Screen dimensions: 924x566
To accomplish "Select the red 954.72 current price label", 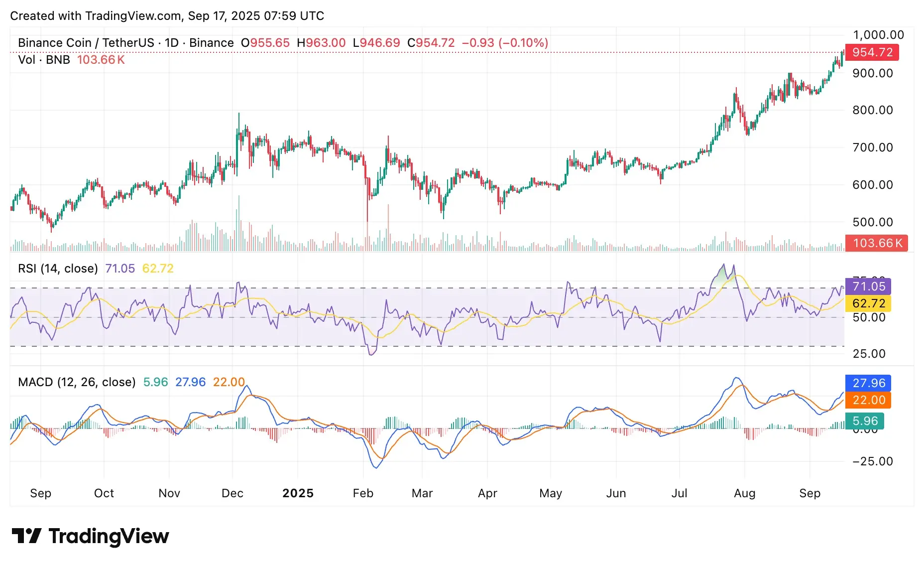I will tap(872, 52).
